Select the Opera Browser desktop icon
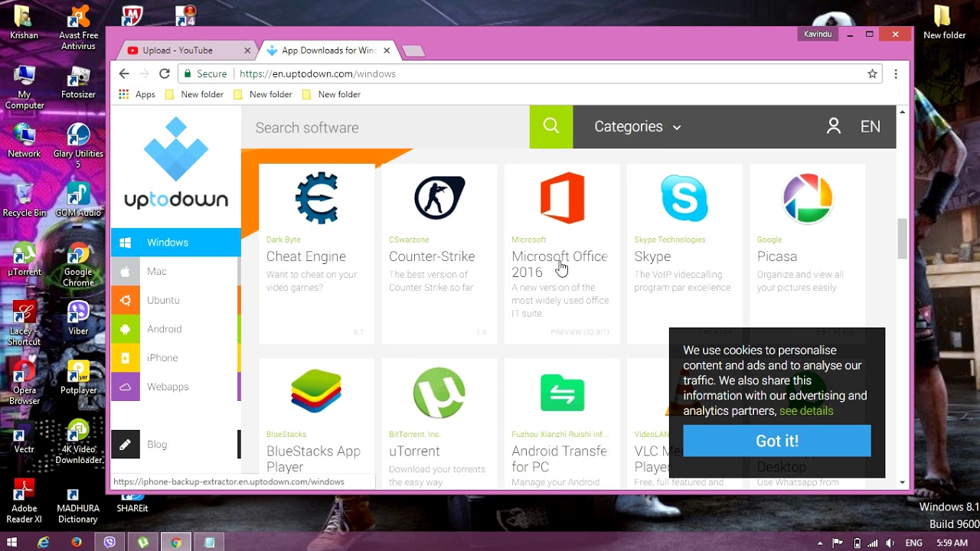Screen dimensions: 980x551 [24, 382]
